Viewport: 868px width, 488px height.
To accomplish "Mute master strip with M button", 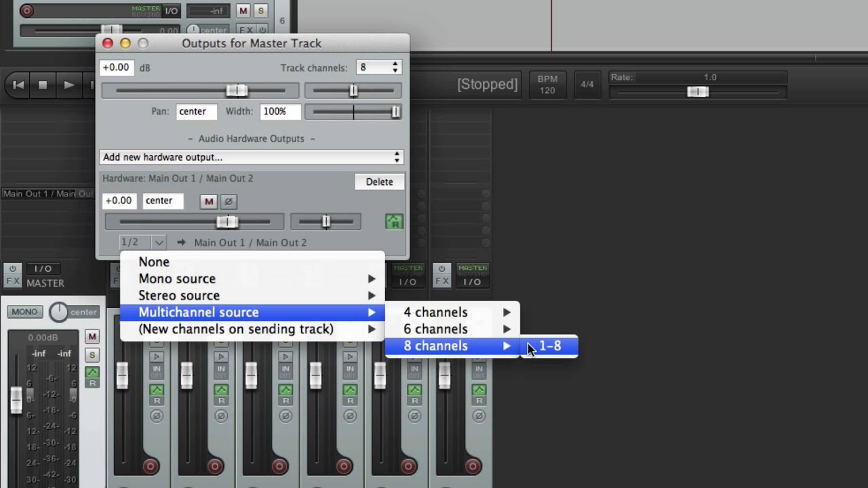I will pyautogui.click(x=92, y=337).
